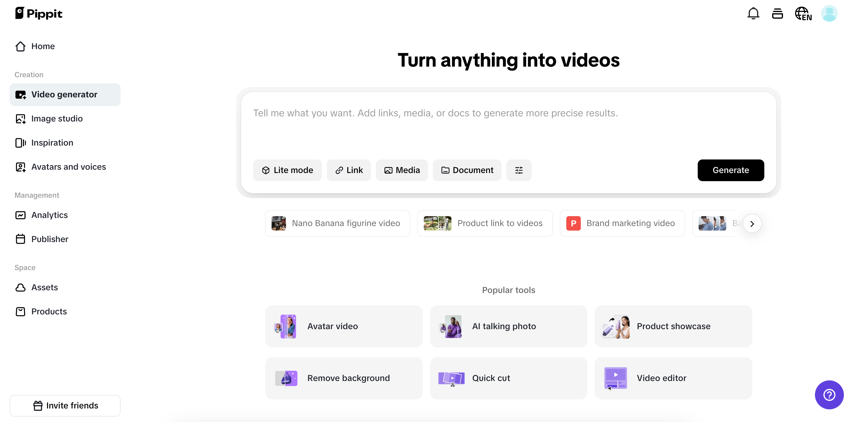Change language via globe EN icon
Viewport: 868px width, 422px height.
coord(803,14)
